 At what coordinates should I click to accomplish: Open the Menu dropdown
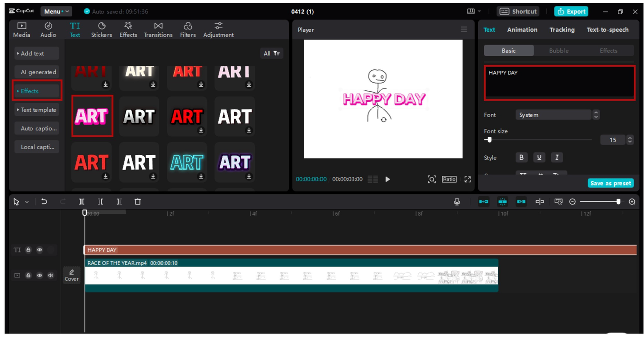pyautogui.click(x=56, y=11)
